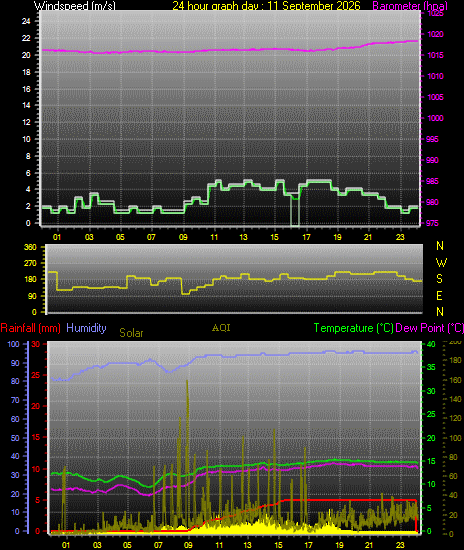
Task: Click '70' on the blue humidity axis
Action: (x=15, y=400)
